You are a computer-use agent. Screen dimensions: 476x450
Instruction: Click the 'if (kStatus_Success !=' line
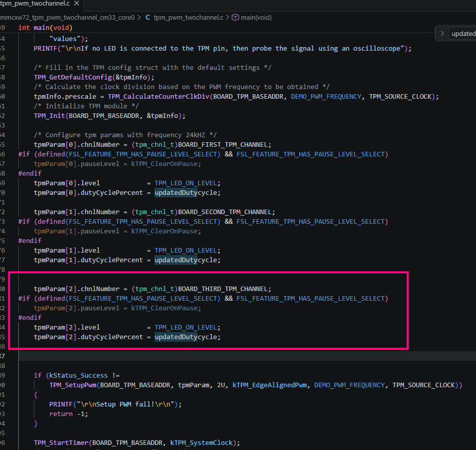pos(76,376)
